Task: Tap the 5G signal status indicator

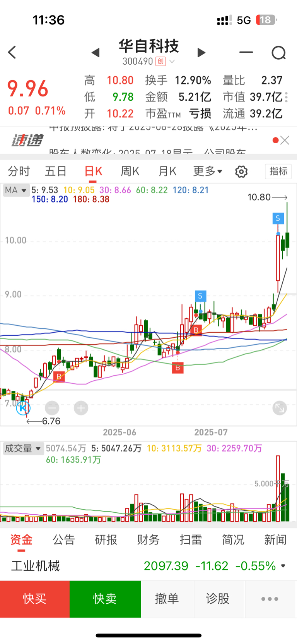Action: (x=244, y=20)
